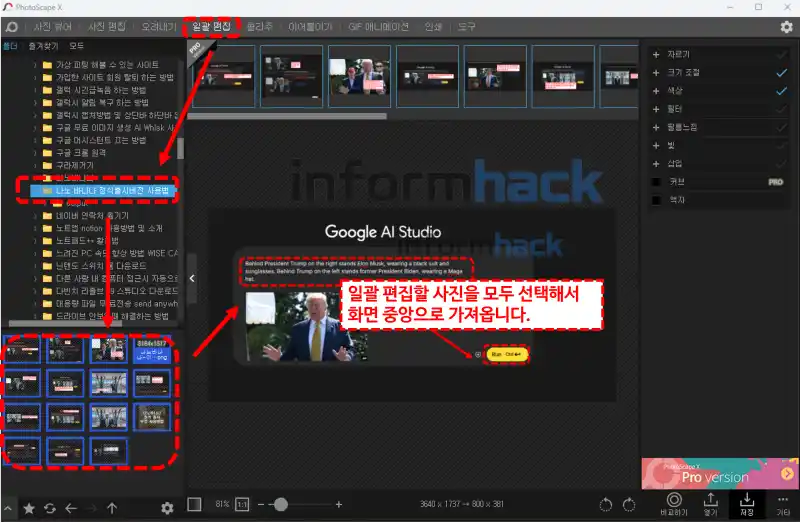Viewport: 800px width, 522px height.
Task: Click the arrow on Pro version banner
Action: 787,474
